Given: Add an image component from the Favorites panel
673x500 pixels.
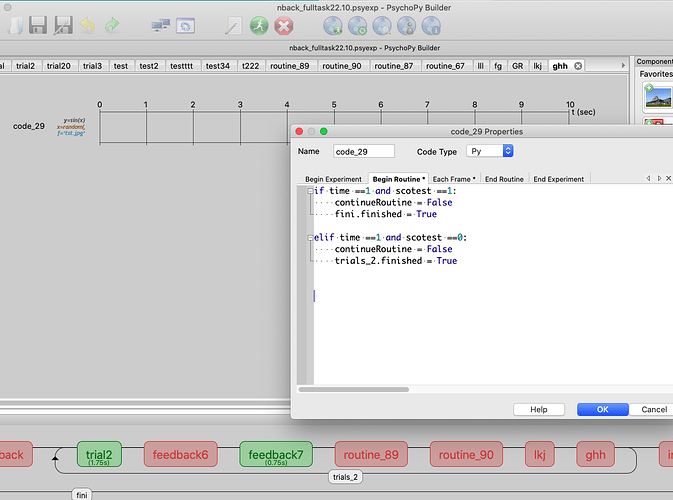Looking at the screenshot, I should tap(658, 97).
